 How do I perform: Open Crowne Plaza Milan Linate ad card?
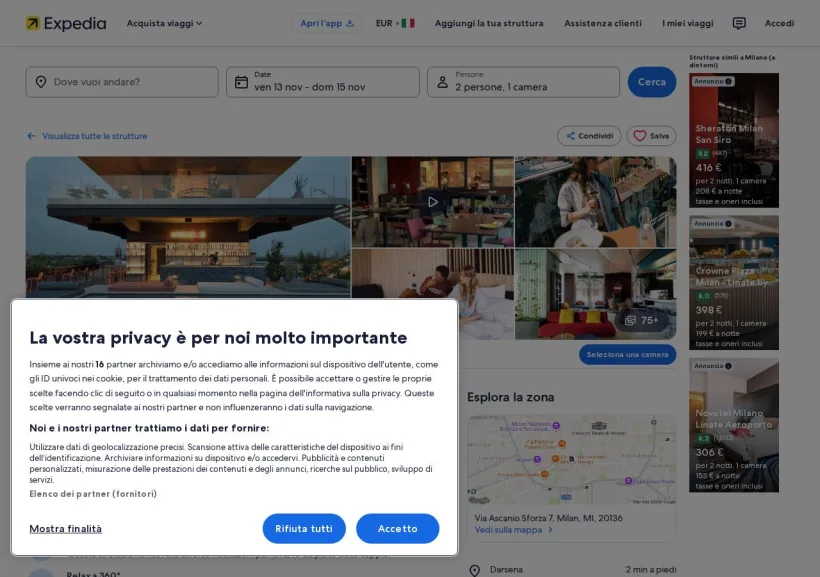(x=734, y=283)
